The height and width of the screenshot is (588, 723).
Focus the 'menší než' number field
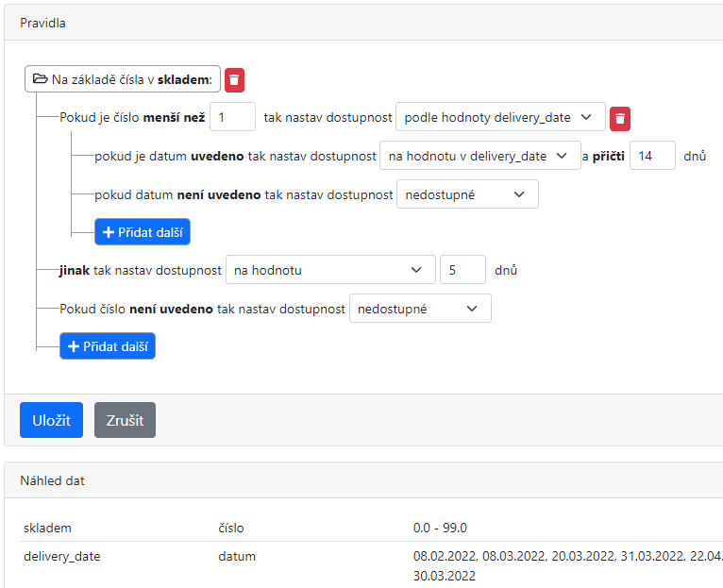click(232, 117)
